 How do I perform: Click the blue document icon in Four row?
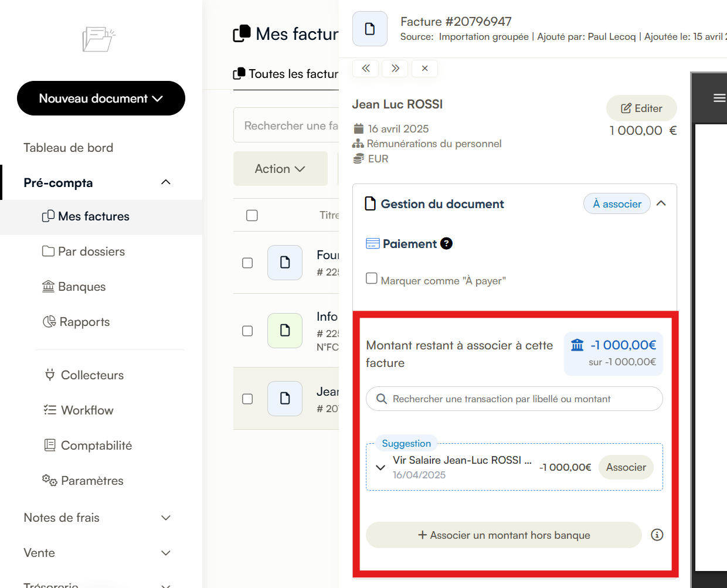coord(285,263)
